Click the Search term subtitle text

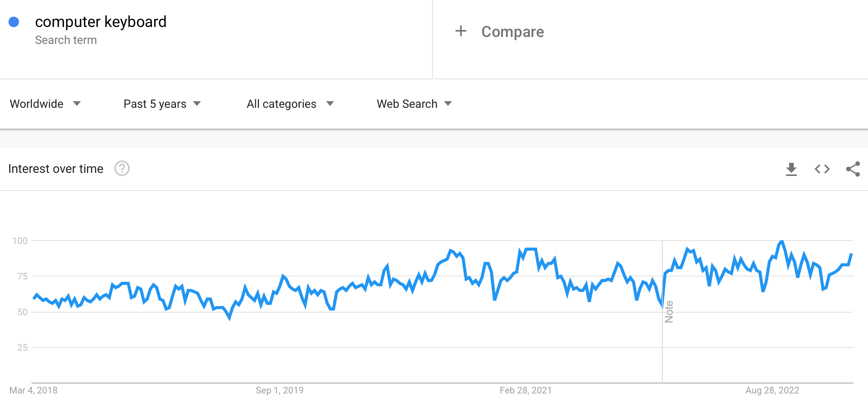point(66,40)
